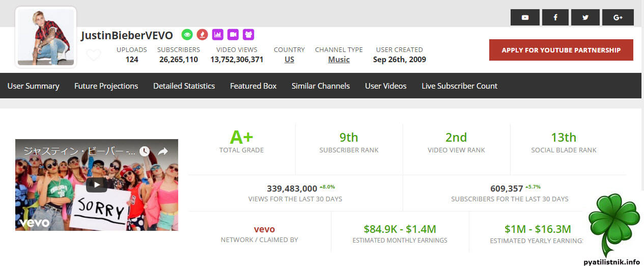
Task: Toggle the heart favorite icon
Action: coord(94,55)
